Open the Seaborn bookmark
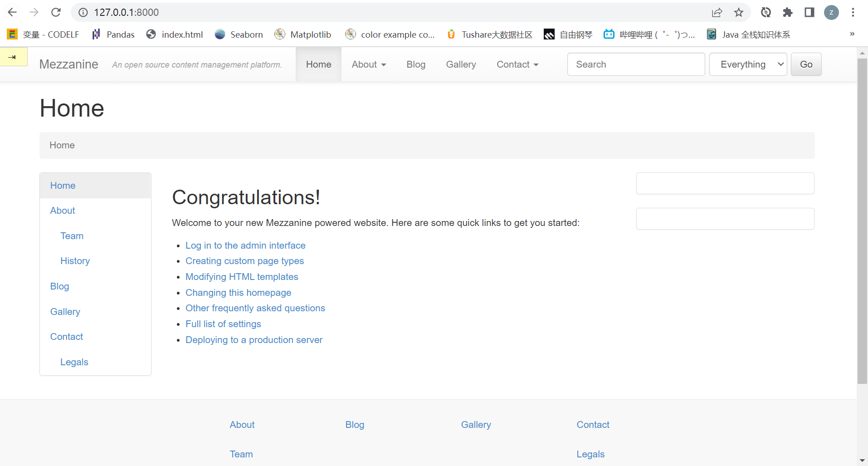Screen dimensions: 868x466 point(239,34)
